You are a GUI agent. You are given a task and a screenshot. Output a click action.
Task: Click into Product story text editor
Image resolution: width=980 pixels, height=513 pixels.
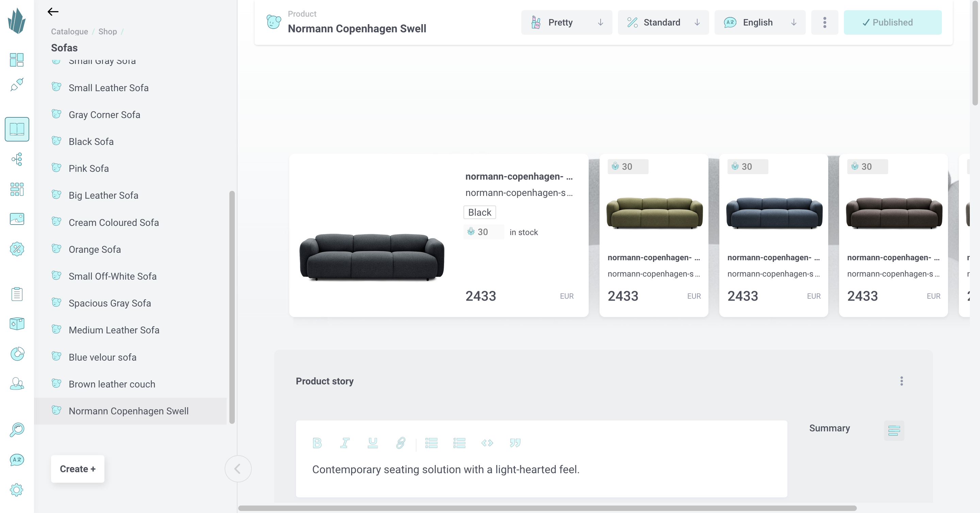tap(541, 470)
